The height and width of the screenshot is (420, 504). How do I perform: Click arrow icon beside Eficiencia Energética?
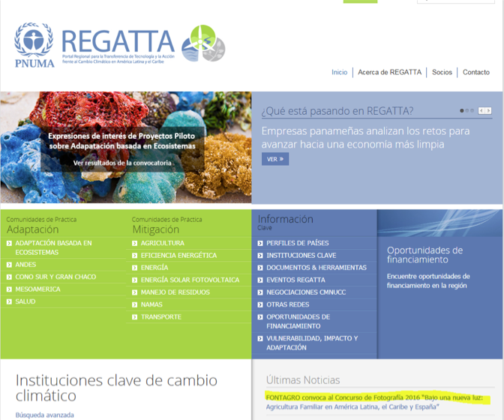point(135,256)
